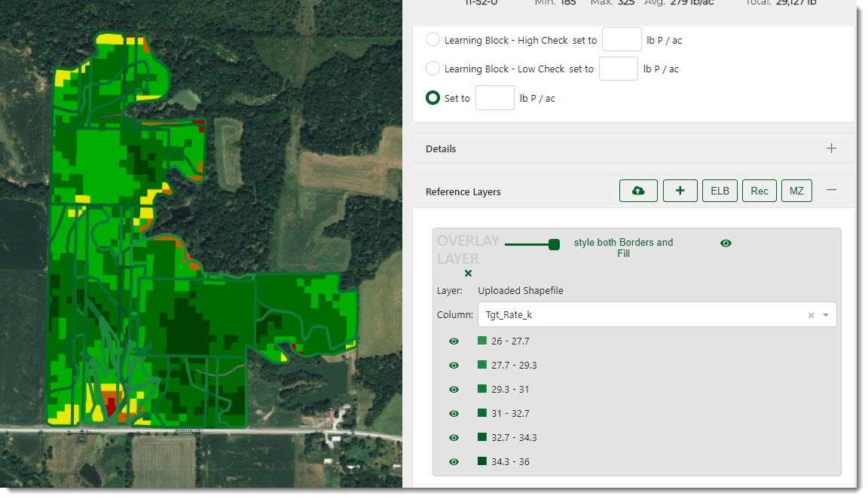Select Learning Block - High Check radio
The image size is (868, 499).
(x=432, y=40)
